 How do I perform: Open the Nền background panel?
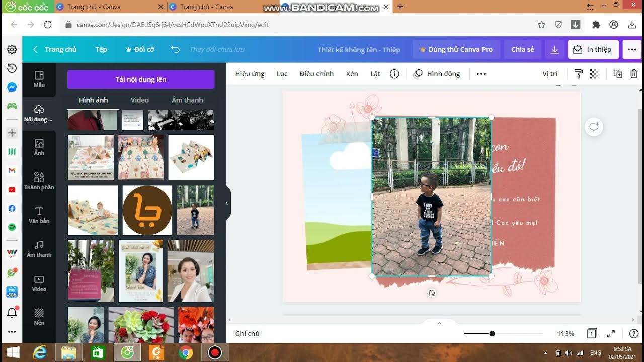tap(39, 316)
